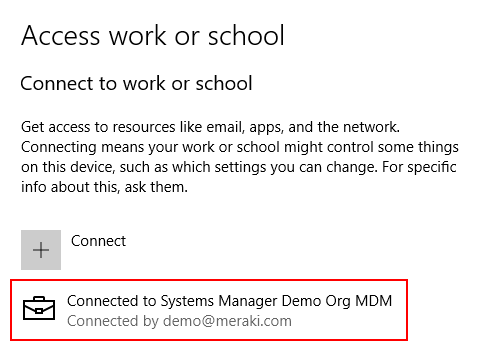496x360 pixels.
Task: Click the Connected by demo@meraki.com subtitle
Action: [x=179, y=321]
